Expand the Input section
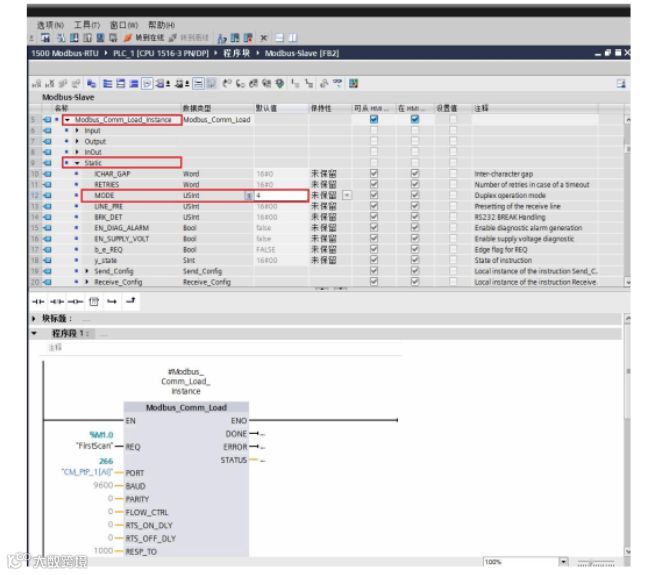Image resolution: width=659 pixels, height=575 pixels. (x=77, y=131)
